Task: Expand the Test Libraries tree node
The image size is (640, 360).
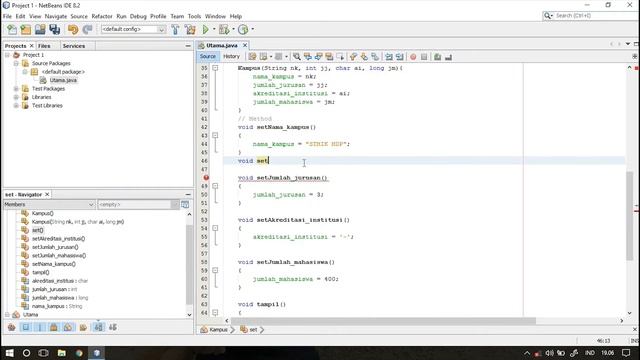Action: [16, 105]
